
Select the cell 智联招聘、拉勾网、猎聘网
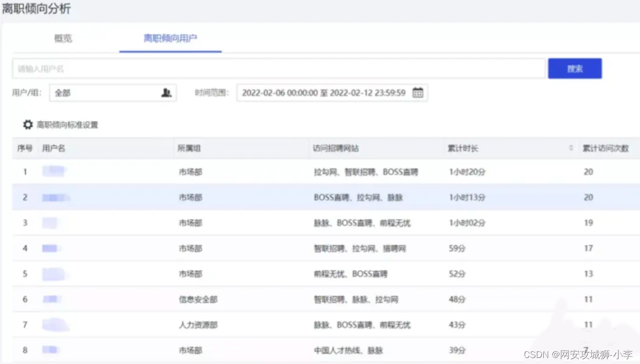(x=360, y=248)
